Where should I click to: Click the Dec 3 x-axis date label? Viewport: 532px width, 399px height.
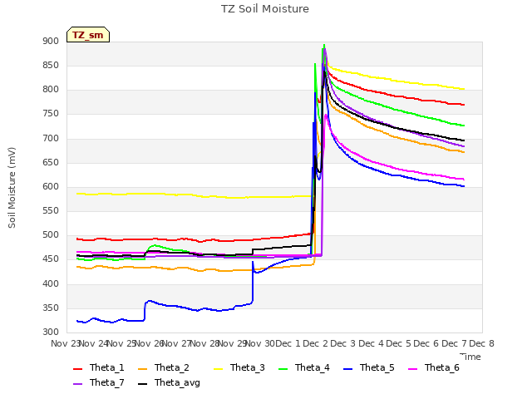(343, 343)
